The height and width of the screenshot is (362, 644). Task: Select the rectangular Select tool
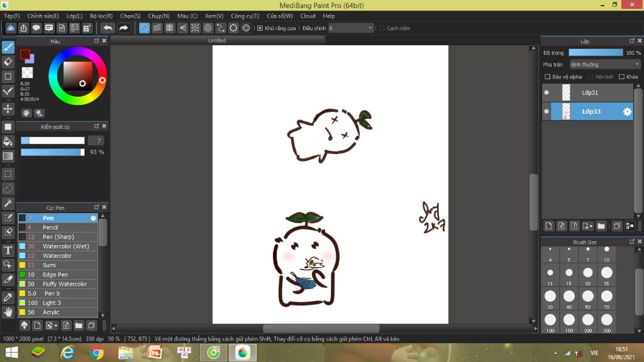8,173
